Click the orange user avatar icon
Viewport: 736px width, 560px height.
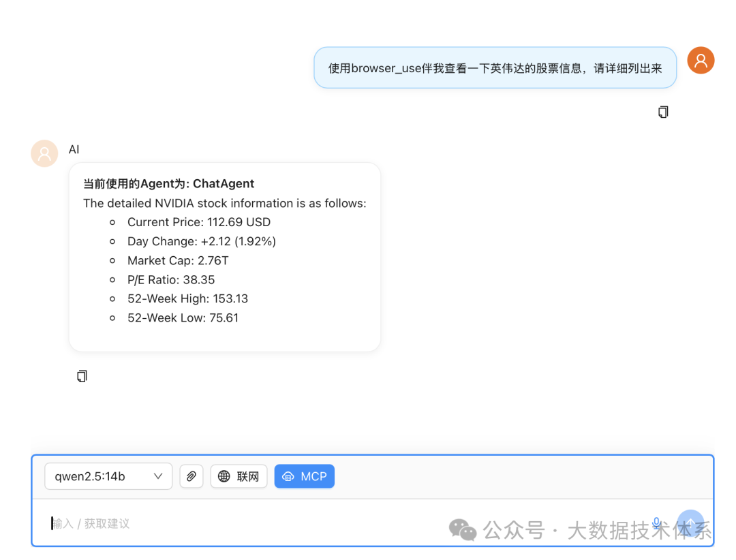[701, 61]
